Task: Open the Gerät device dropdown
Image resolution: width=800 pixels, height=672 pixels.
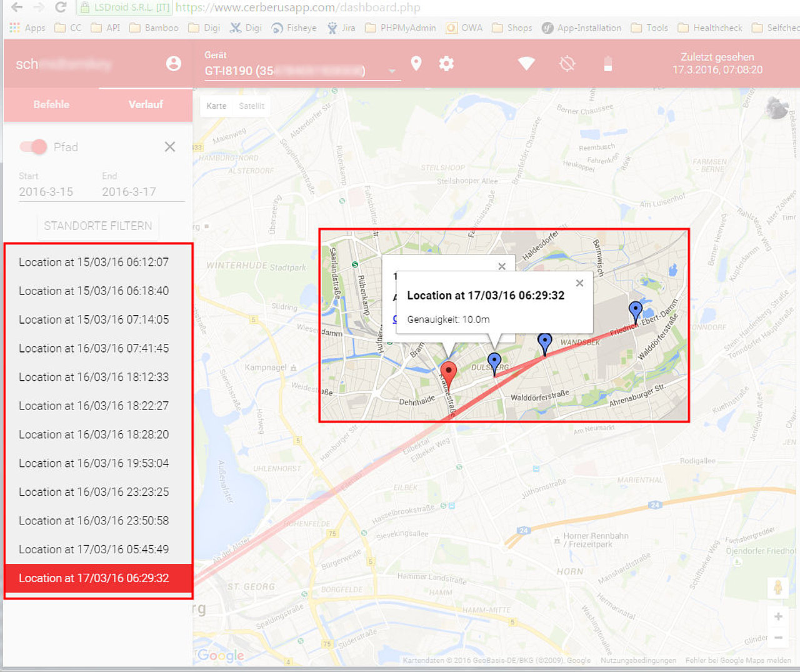Action: 302,71
